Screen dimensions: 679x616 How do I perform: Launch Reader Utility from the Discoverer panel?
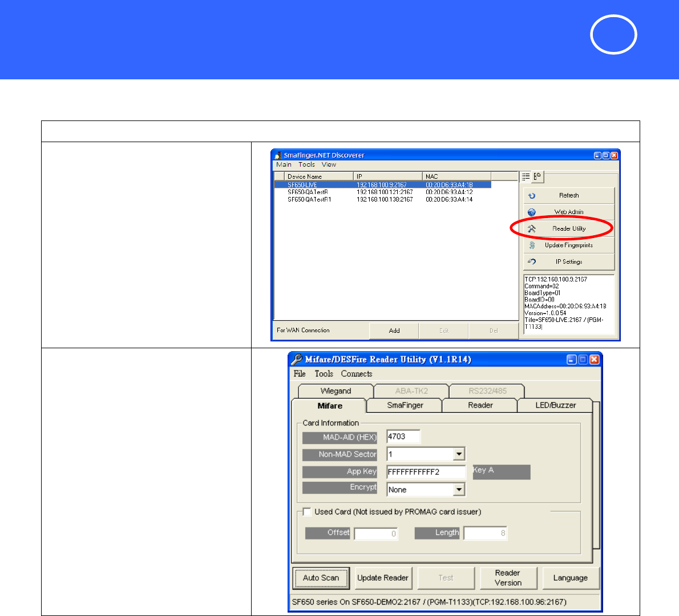click(x=568, y=228)
